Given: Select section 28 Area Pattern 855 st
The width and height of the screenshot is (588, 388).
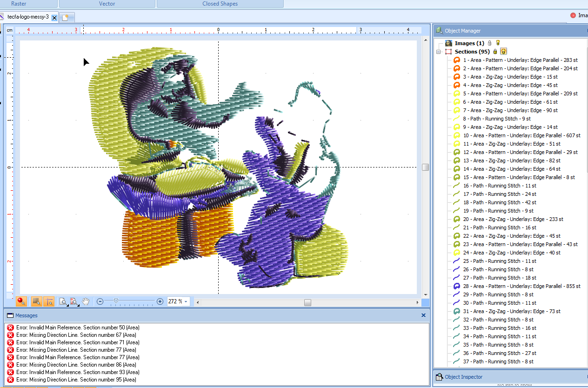Looking at the screenshot, I should (x=521, y=286).
